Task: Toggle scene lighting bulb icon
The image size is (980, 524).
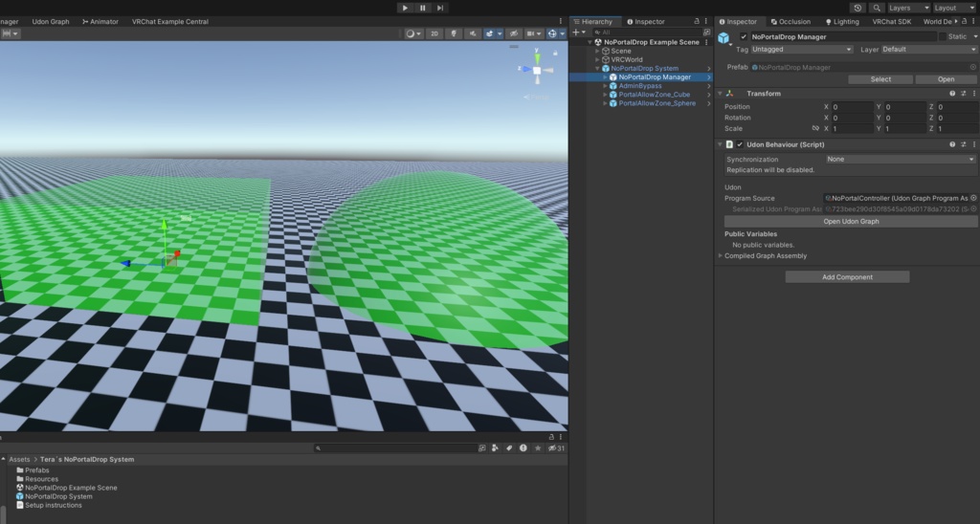Action: [454, 33]
